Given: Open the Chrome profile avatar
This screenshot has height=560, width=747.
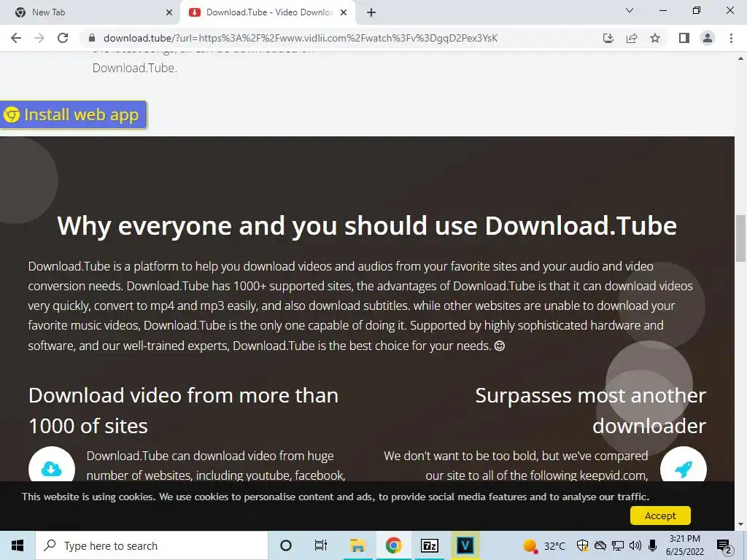Looking at the screenshot, I should 708,38.
